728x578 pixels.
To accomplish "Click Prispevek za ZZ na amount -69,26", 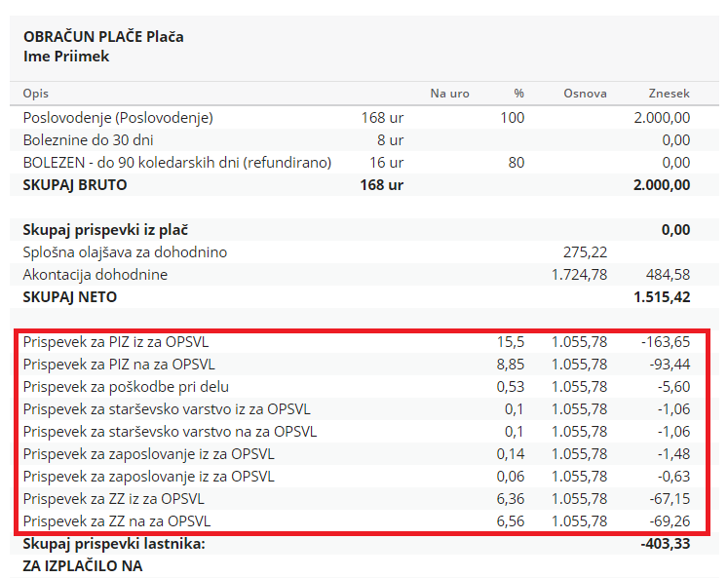I will tap(670, 520).
